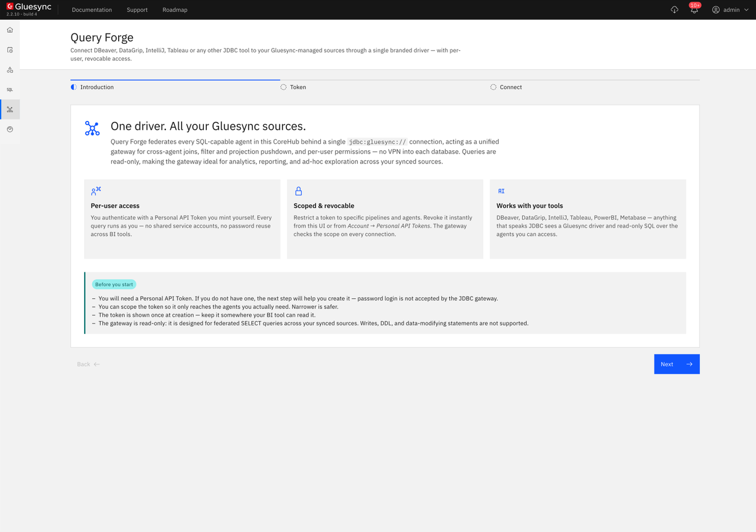Viewport: 756px width, 532px height.
Task: Open the Documentation menu item
Action: (x=92, y=10)
